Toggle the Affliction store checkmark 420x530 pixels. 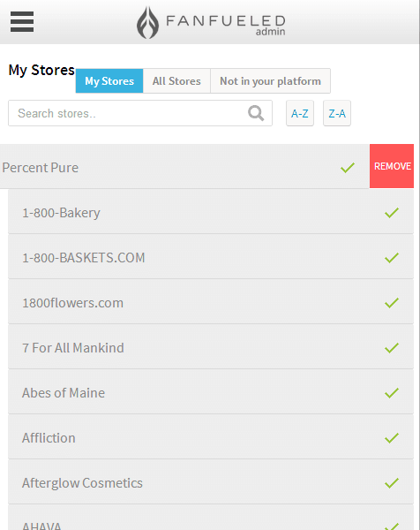(x=392, y=438)
